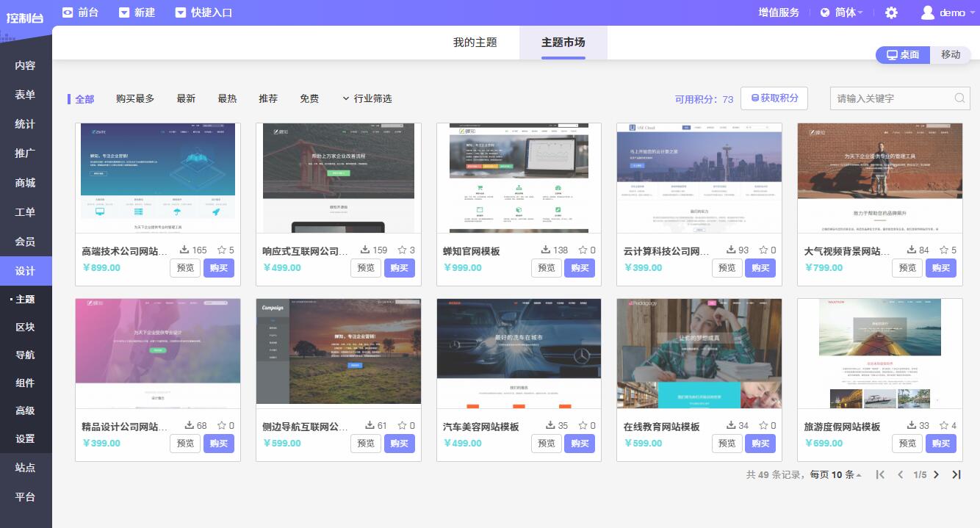
Task: Click 购买 for 汽车美容网站模板
Action: click(580, 444)
